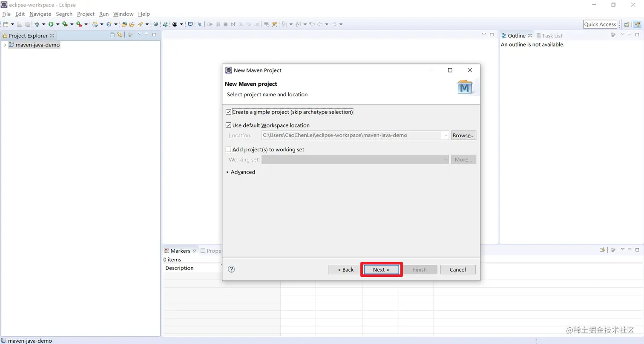
Task: Click the Open Perspective icon
Action: click(x=627, y=24)
